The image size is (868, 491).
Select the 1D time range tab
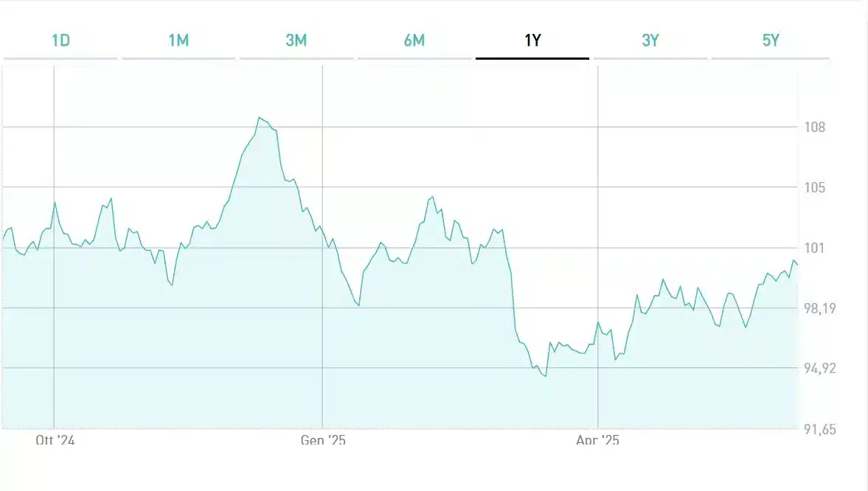pos(60,41)
